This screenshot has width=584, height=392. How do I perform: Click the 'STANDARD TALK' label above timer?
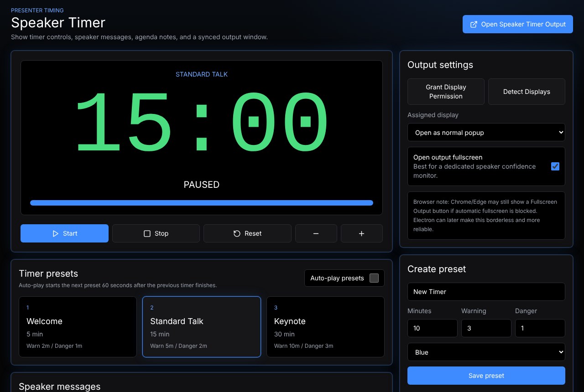[202, 74]
